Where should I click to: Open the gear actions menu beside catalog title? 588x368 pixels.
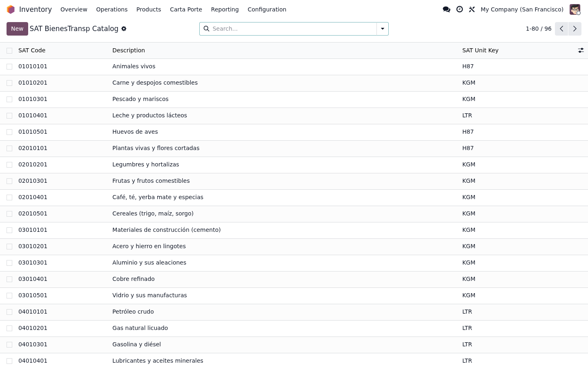124,29
